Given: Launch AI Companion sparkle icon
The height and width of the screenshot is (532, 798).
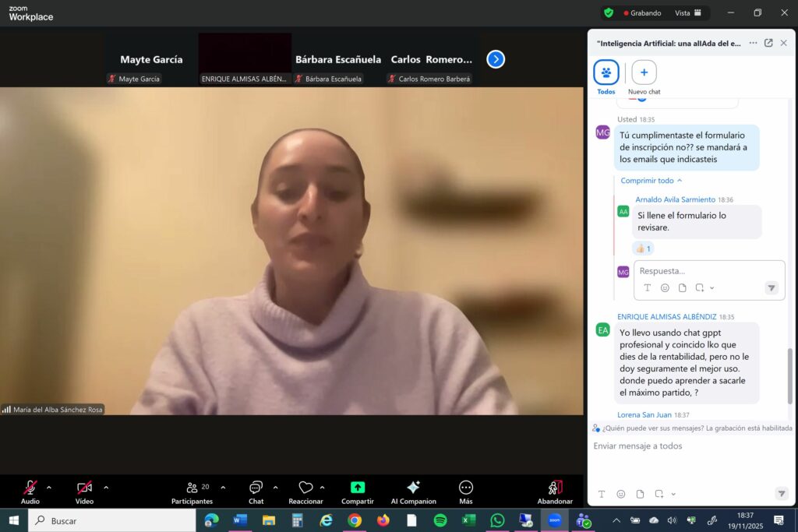Looking at the screenshot, I should [x=413, y=488].
